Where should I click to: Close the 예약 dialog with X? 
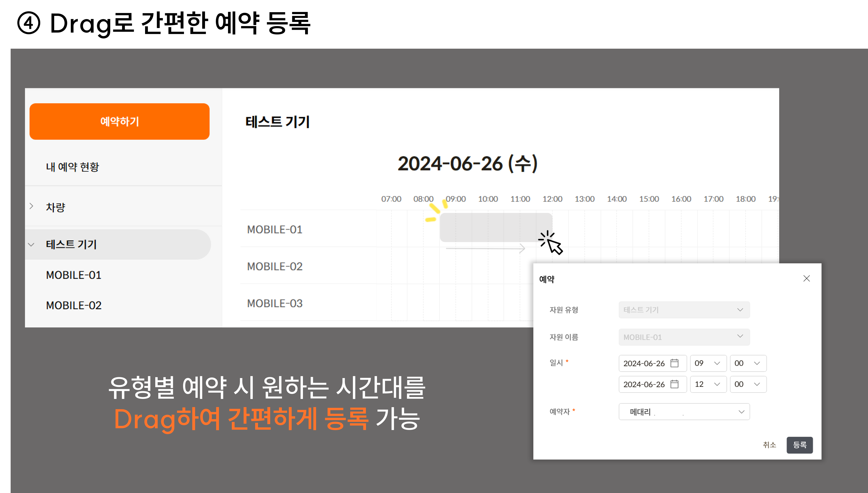[x=806, y=278]
